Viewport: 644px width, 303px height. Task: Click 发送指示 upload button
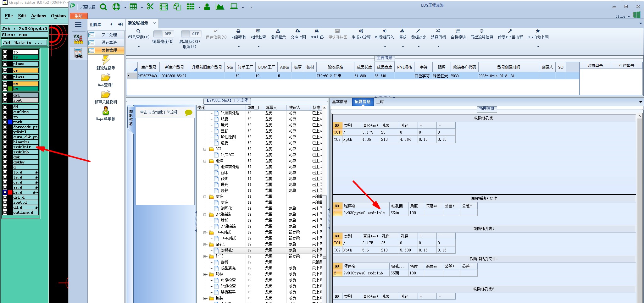pos(278,34)
